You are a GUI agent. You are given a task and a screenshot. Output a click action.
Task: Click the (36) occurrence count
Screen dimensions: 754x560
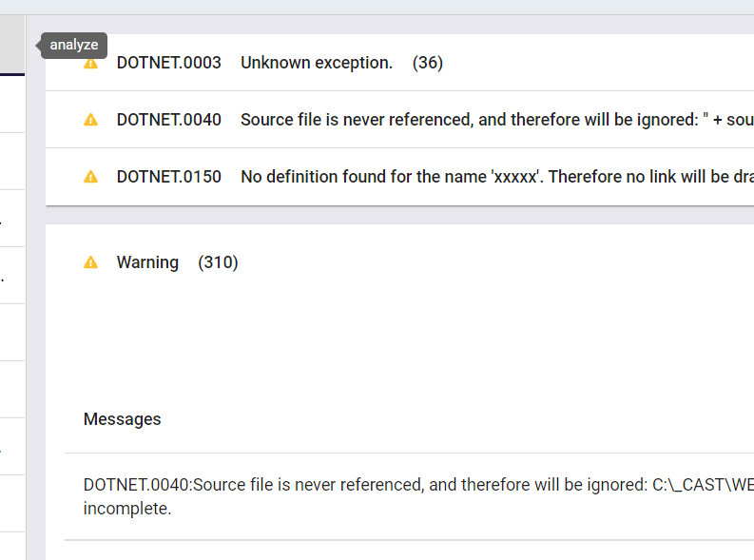pyautogui.click(x=428, y=63)
